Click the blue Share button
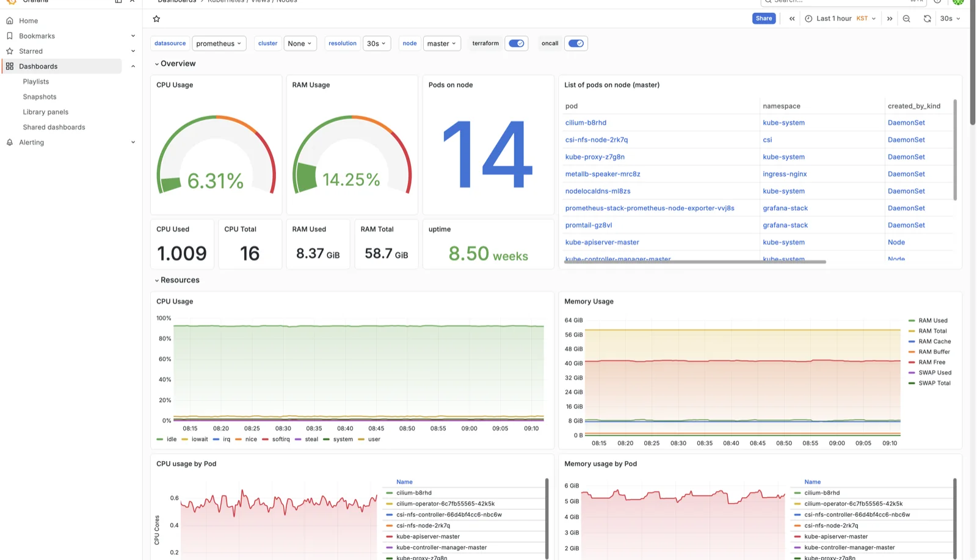Image resolution: width=977 pixels, height=560 pixels. (x=763, y=18)
